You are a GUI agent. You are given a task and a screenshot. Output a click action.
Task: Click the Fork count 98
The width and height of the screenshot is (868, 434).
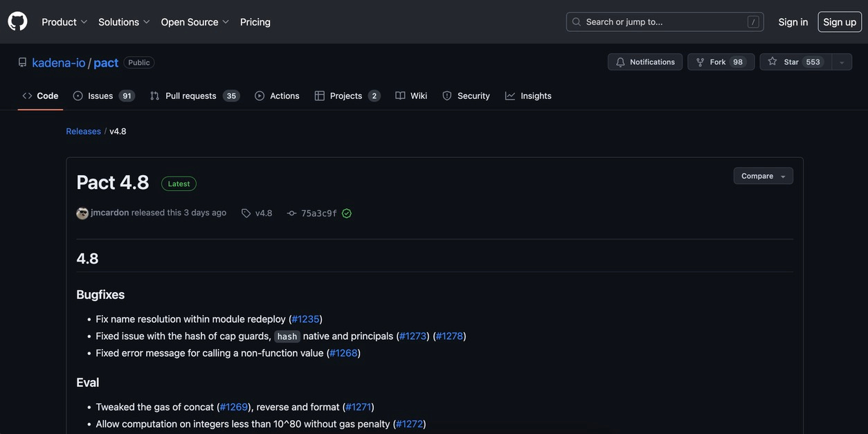(x=738, y=62)
